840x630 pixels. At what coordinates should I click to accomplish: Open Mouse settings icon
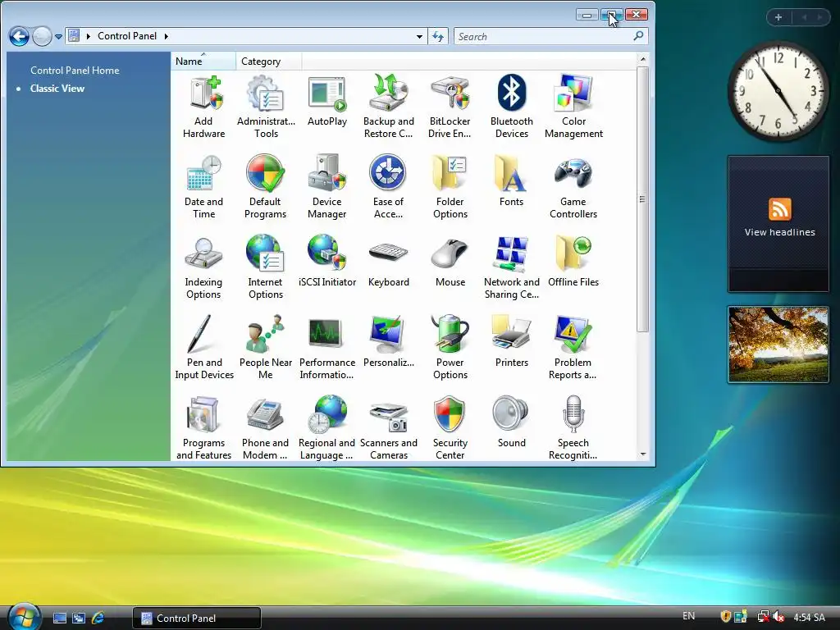click(450, 262)
